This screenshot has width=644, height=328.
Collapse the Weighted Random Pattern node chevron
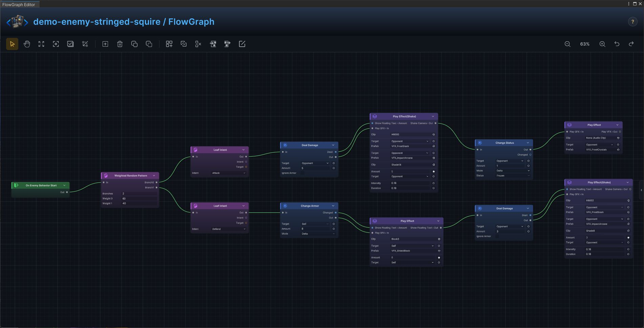coord(154,175)
